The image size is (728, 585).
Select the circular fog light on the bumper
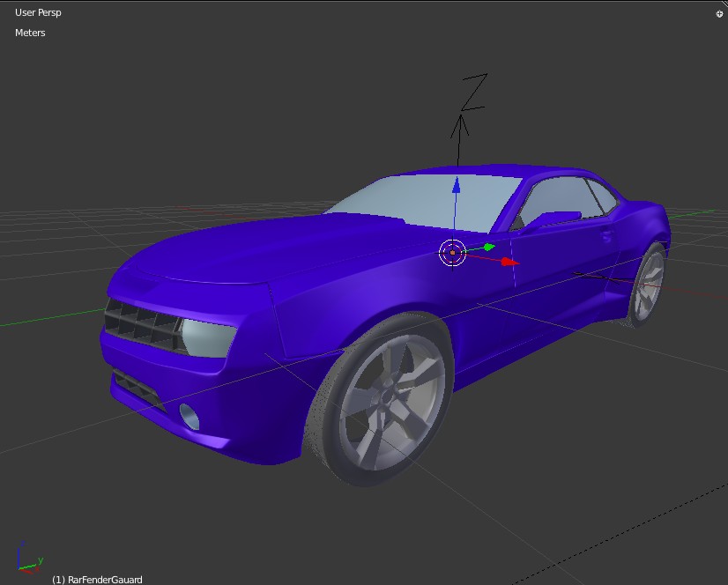point(188,414)
